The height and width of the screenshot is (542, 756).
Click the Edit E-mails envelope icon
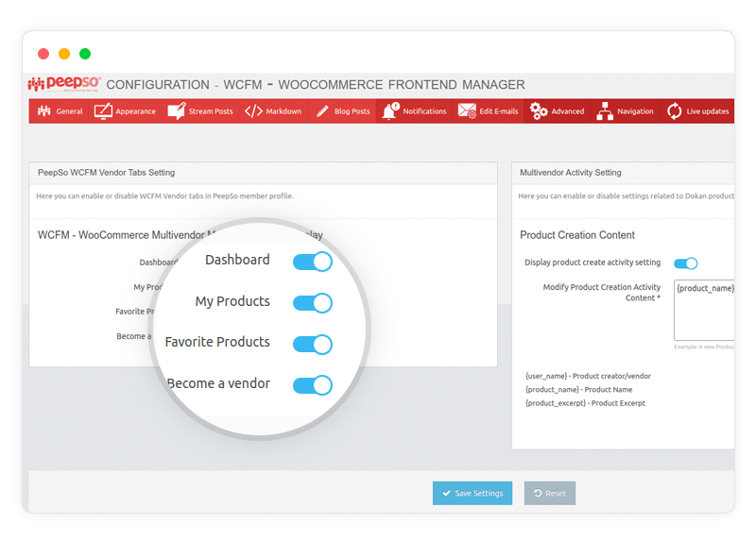pyautogui.click(x=467, y=110)
